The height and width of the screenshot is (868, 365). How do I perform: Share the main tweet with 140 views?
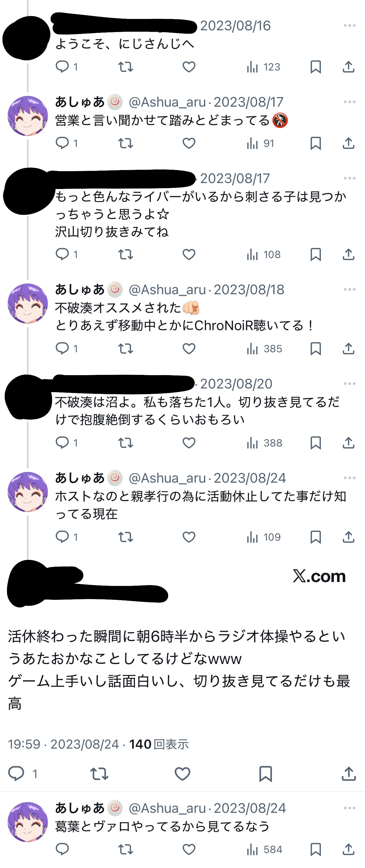pyautogui.click(x=349, y=774)
